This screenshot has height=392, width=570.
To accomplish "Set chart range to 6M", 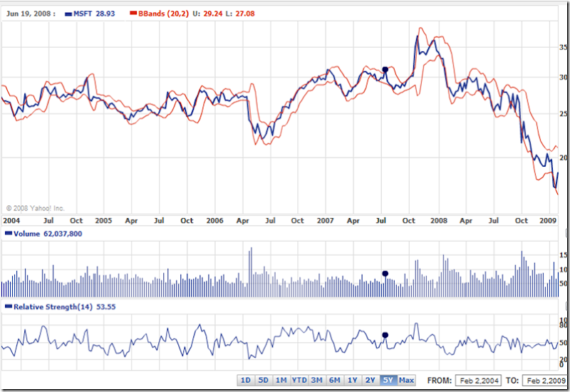I will coord(335,381).
